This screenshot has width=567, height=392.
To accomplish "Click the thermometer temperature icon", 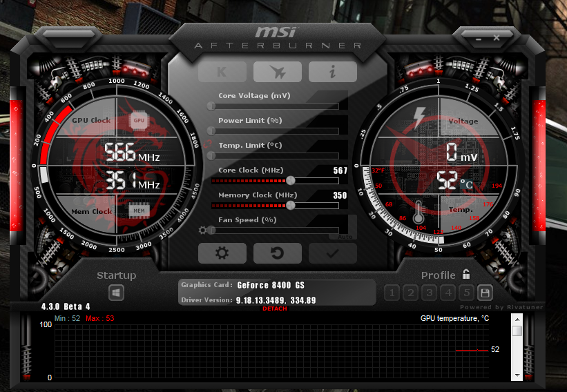I will [x=419, y=212].
